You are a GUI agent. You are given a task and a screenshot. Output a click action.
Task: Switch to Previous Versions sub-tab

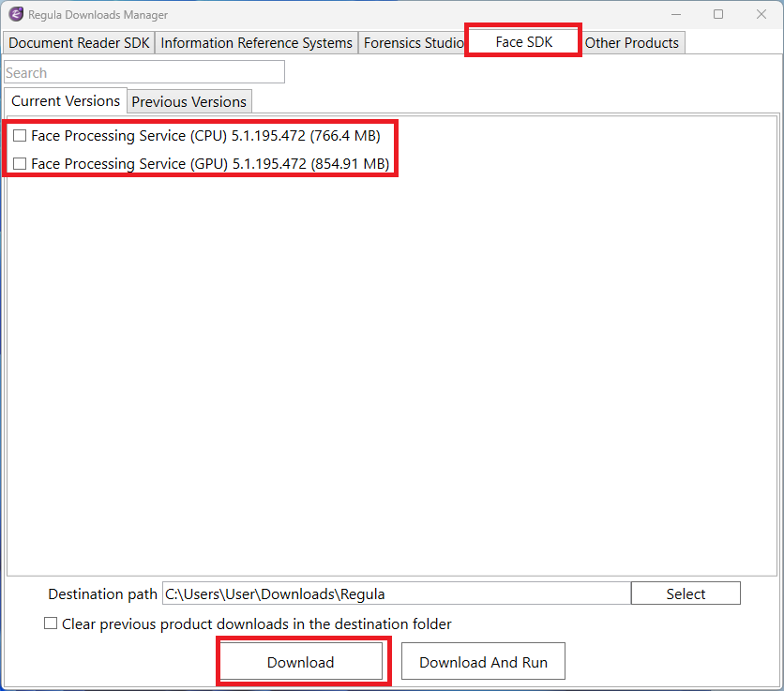189,102
